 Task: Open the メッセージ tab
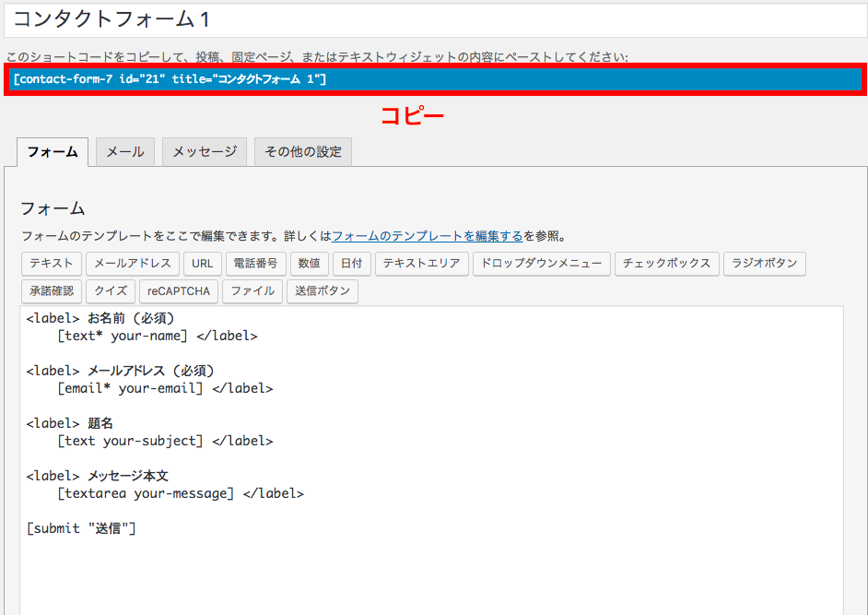tap(205, 152)
